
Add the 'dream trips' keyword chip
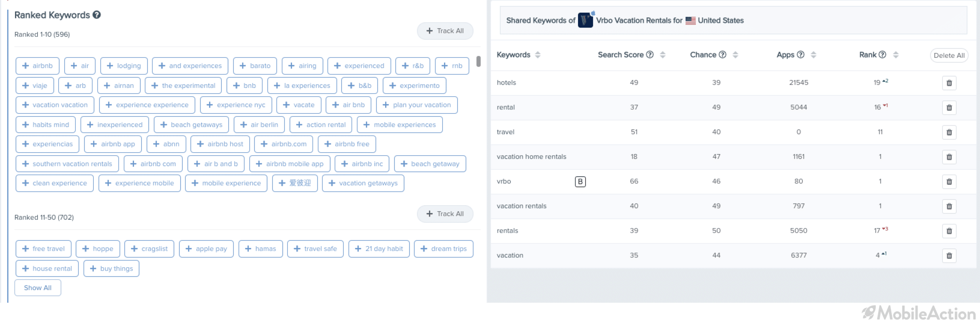[x=443, y=248]
